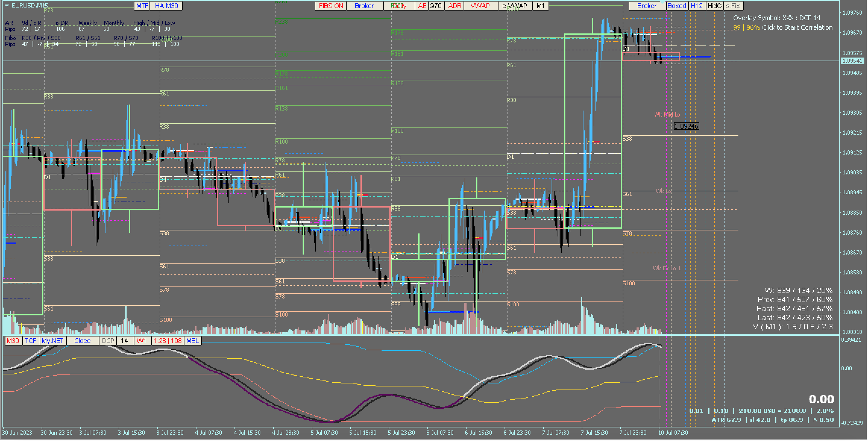Expand the EURUSD,M15 chart title arrow
Viewport: 868px width, 441px height.
pyautogui.click(x=6, y=5)
